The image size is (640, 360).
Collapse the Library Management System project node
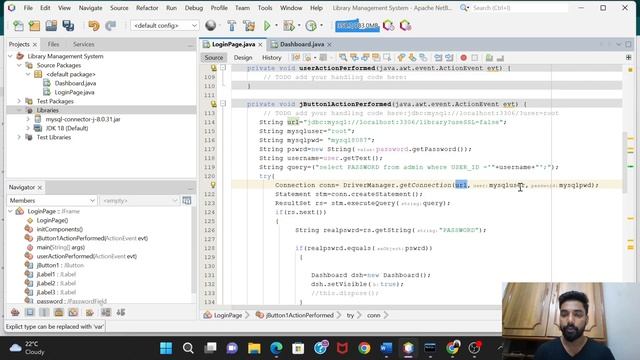11,56
